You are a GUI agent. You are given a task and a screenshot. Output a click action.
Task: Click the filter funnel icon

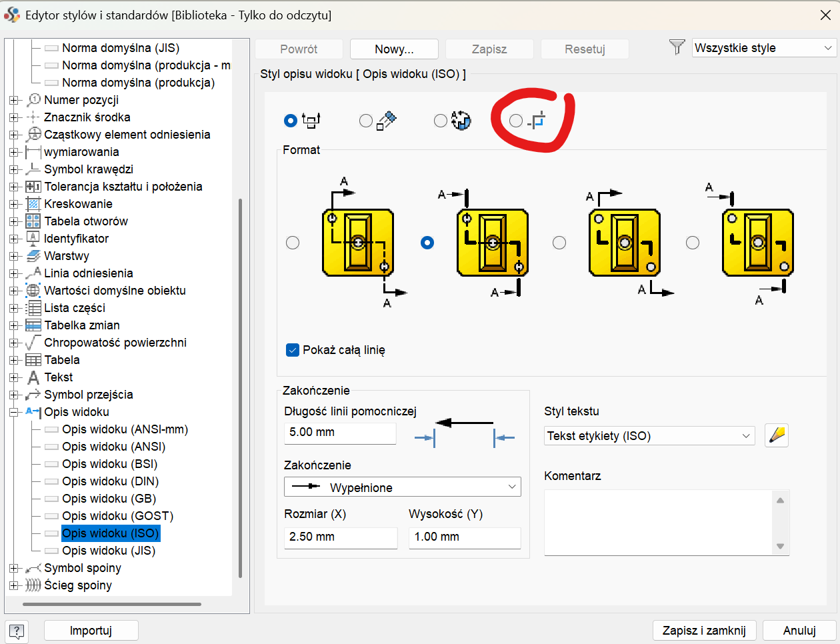coord(677,47)
